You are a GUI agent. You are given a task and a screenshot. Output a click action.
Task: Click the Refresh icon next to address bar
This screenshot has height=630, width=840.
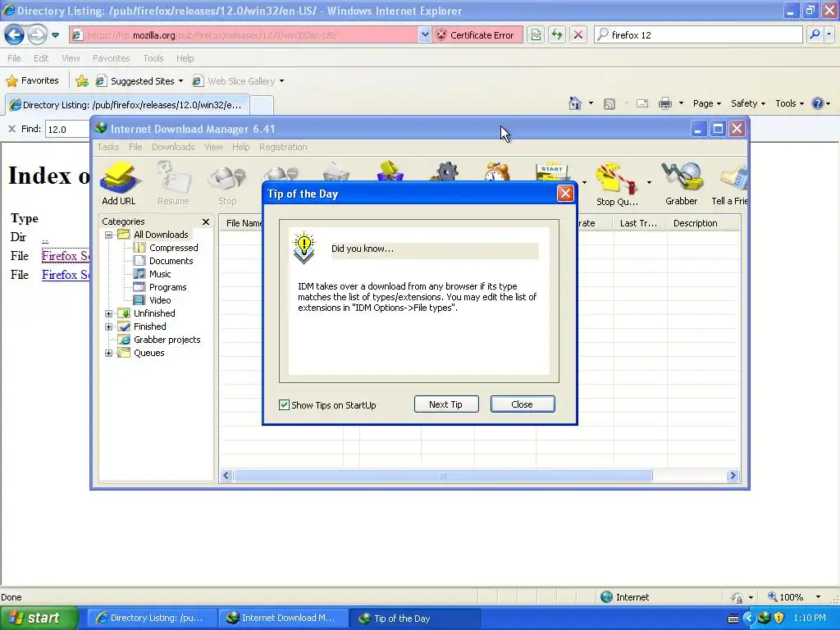click(x=557, y=34)
